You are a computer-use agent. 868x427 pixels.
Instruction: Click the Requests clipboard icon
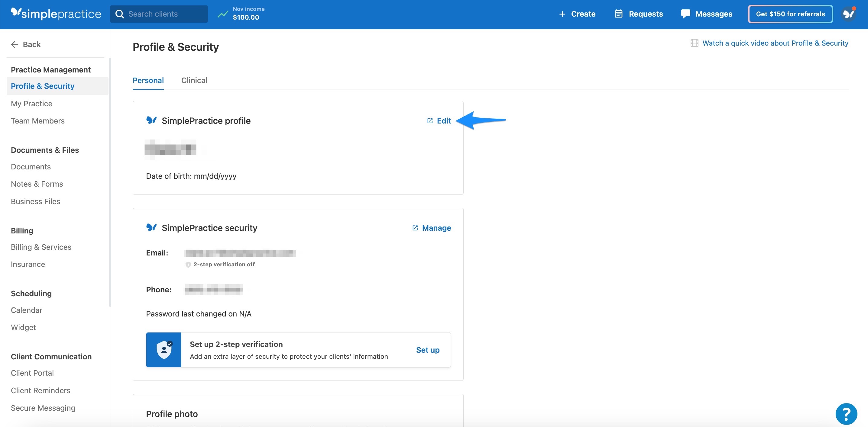(x=619, y=14)
